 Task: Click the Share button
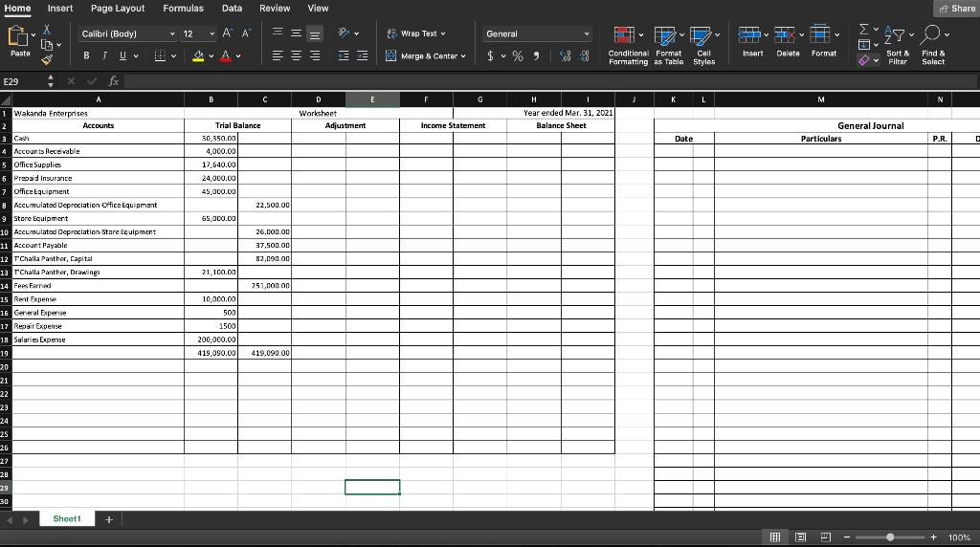(x=957, y=8)
